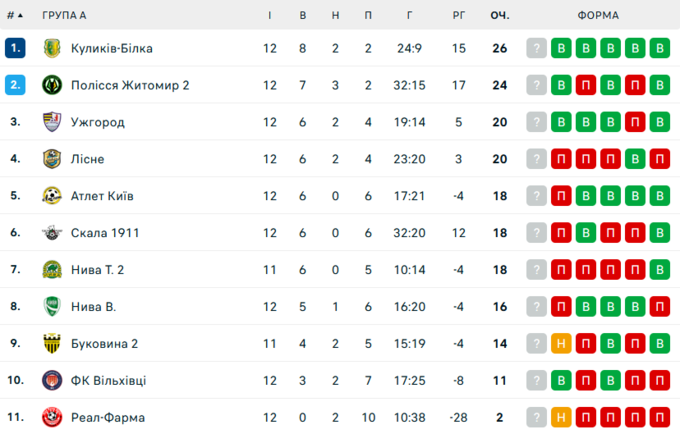Select the ГРУПА А header label
Screen dimensions: 680x434
point(64,15)
